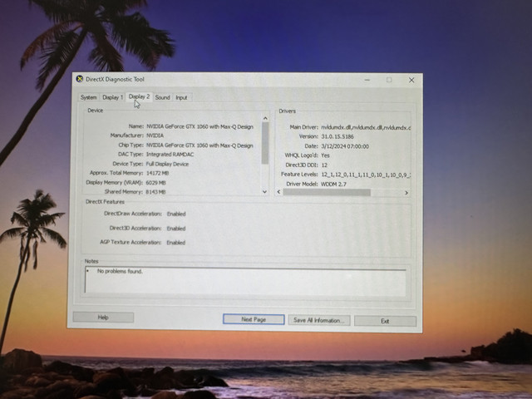532x399 pixels.
Task: Click Driver Model value WDDM 2.7
Action: (333, 184)
